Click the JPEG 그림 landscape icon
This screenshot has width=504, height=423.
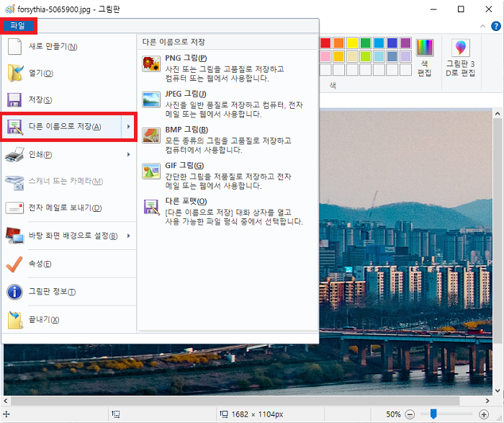[151, 99]
